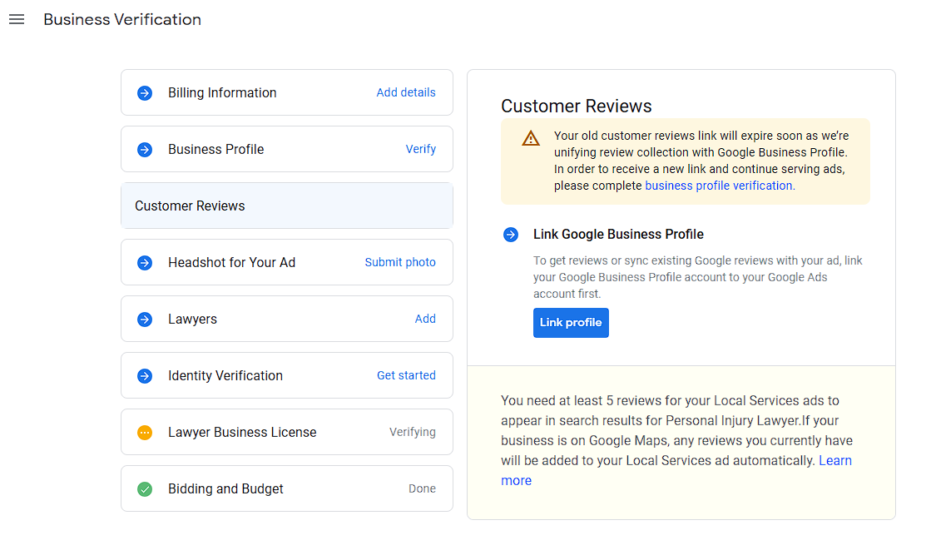Viewport: 926px width, 560px height.
Task: Click the arrow icon beside Lawyers
Action: 145,320
